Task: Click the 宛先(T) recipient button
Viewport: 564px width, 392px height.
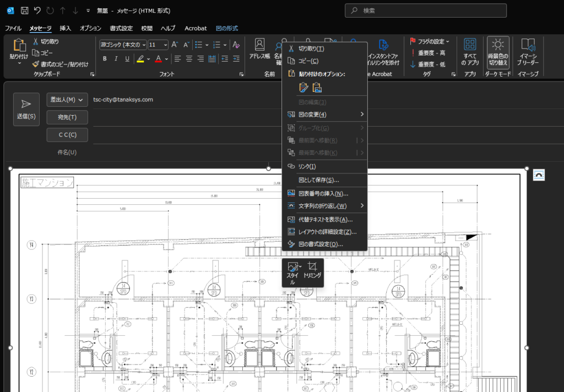Action: 67,117
